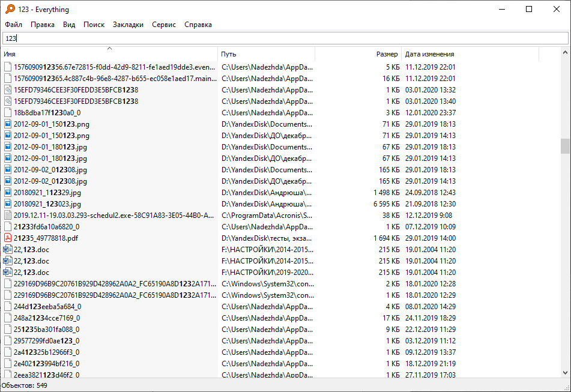
Task: Click image icon of 2012-09-01_180123.jpg in ДО\декабр
Action: [x=8, y=158]
